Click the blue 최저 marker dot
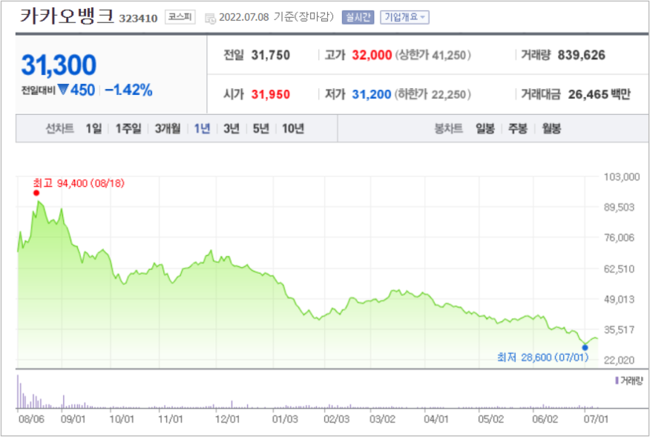 585,347
